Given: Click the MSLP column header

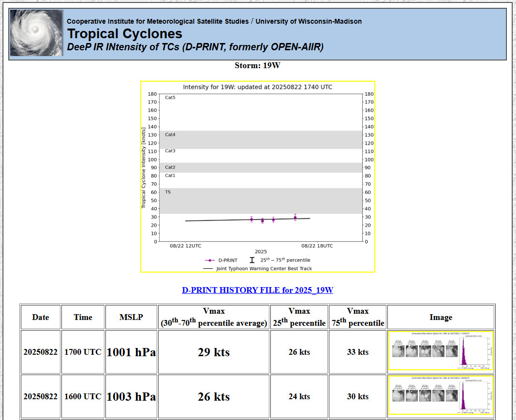Looking at the screenshot, I should [131, 317].
